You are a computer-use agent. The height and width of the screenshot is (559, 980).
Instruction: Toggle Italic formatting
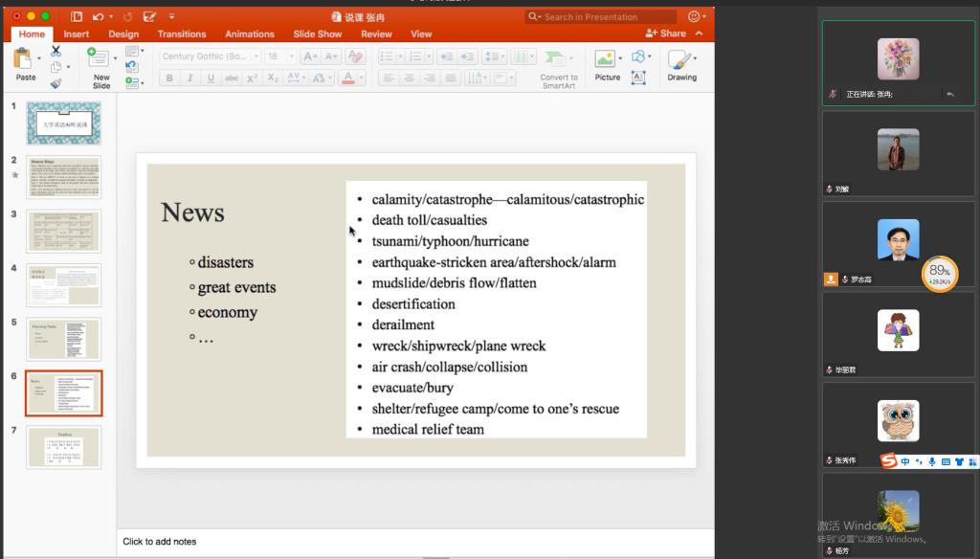point(189,78)
